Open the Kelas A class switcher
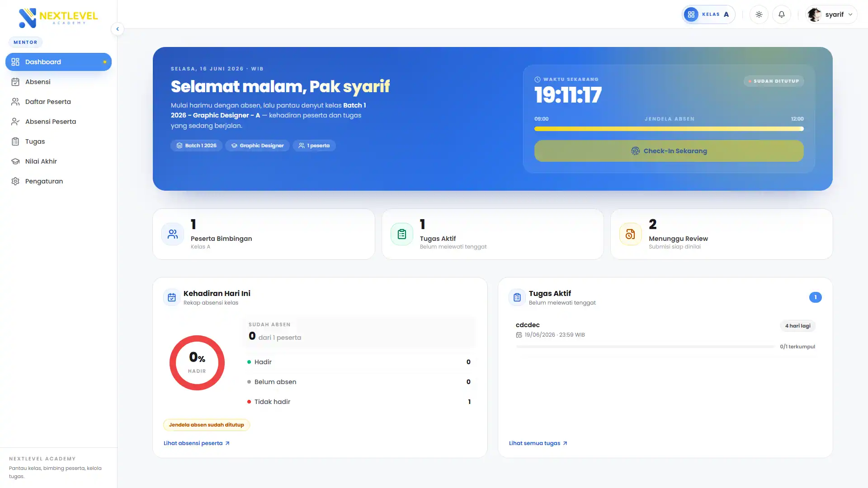868x488 pixels. click(708, 14)
